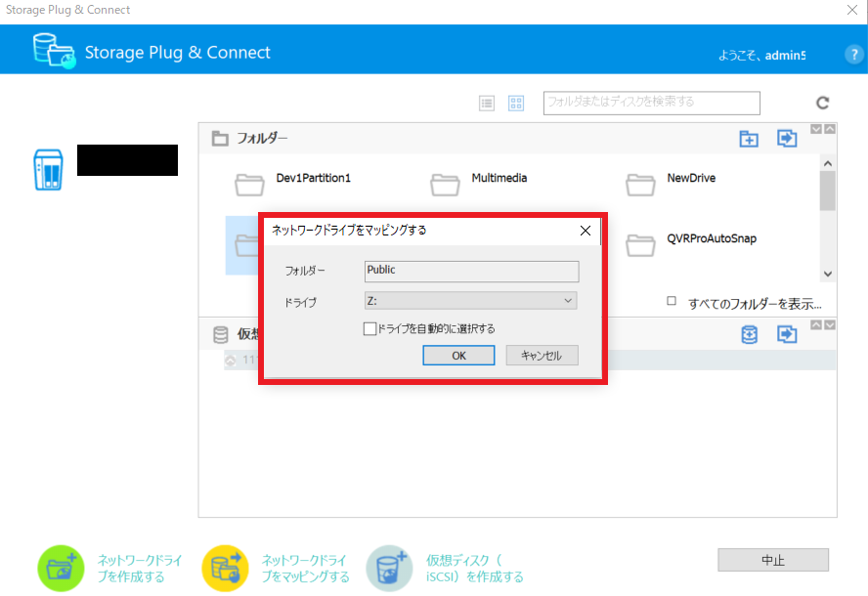
Task: Switch to list view icon
Action: [487, 103]
